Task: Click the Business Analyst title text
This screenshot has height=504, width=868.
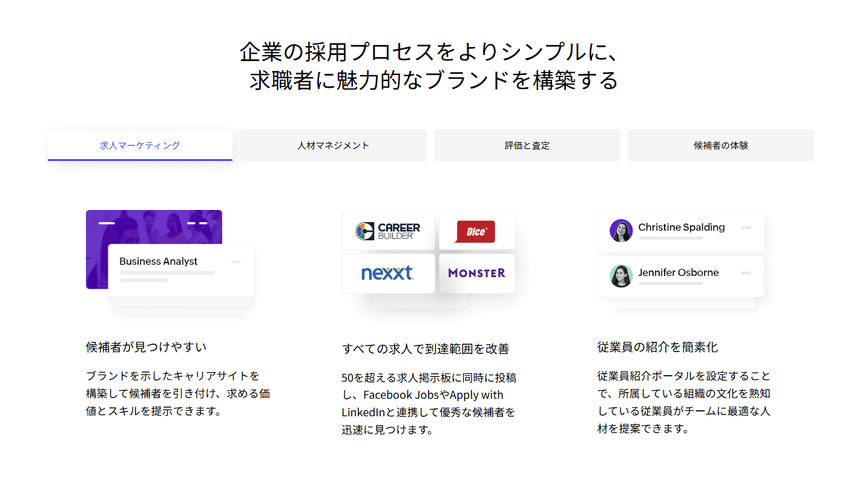Action: (x=159, y=261)
